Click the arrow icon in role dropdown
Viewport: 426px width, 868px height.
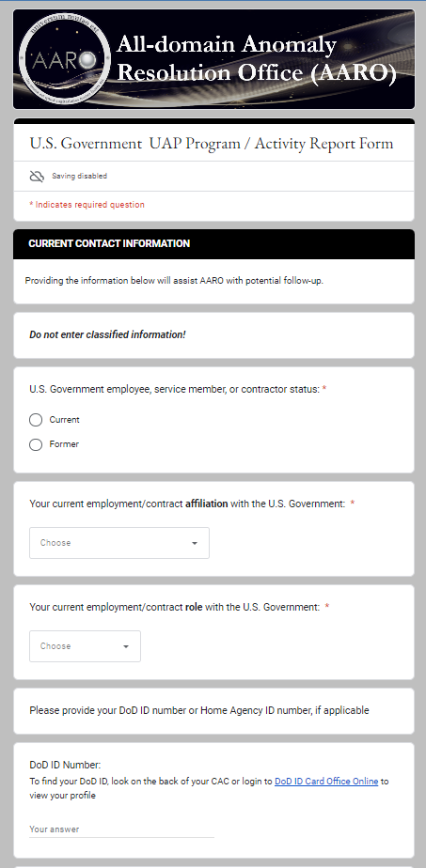126,646
